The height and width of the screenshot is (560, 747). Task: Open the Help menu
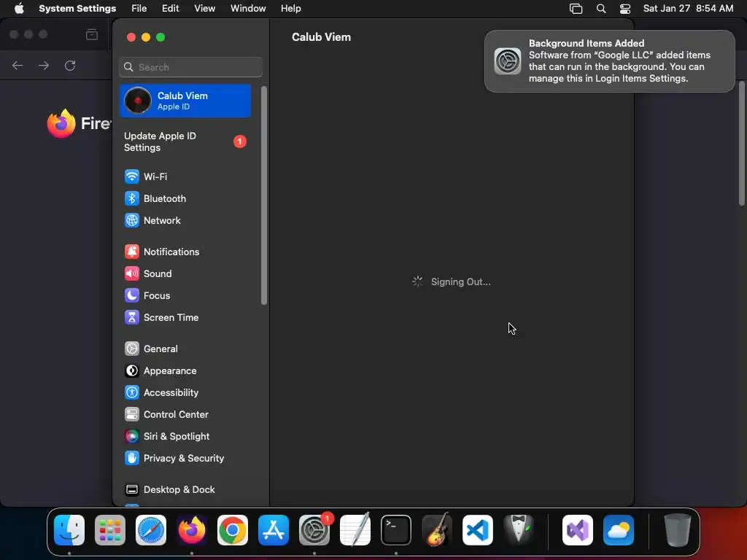tap(290, 9)
